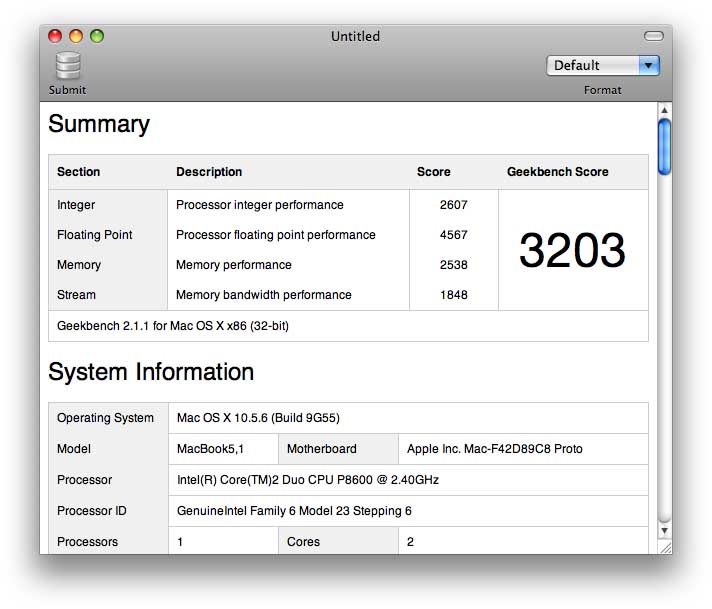Image resolution: width=712 pixels, height=609 pixels.
Task: Close the Untitled window using red button
Action: coord(55,36)
